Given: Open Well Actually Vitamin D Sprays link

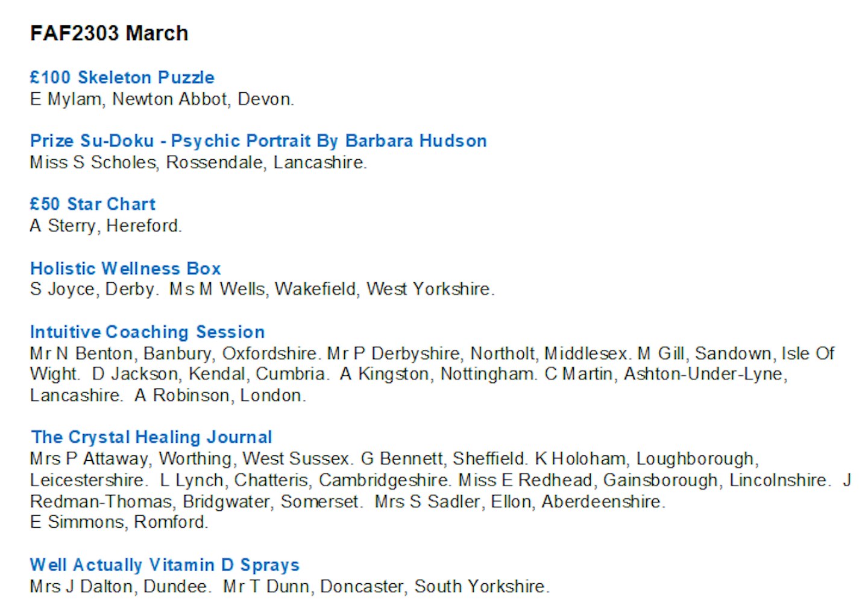Looking at the screenshot, I should [x=165, y=565].
